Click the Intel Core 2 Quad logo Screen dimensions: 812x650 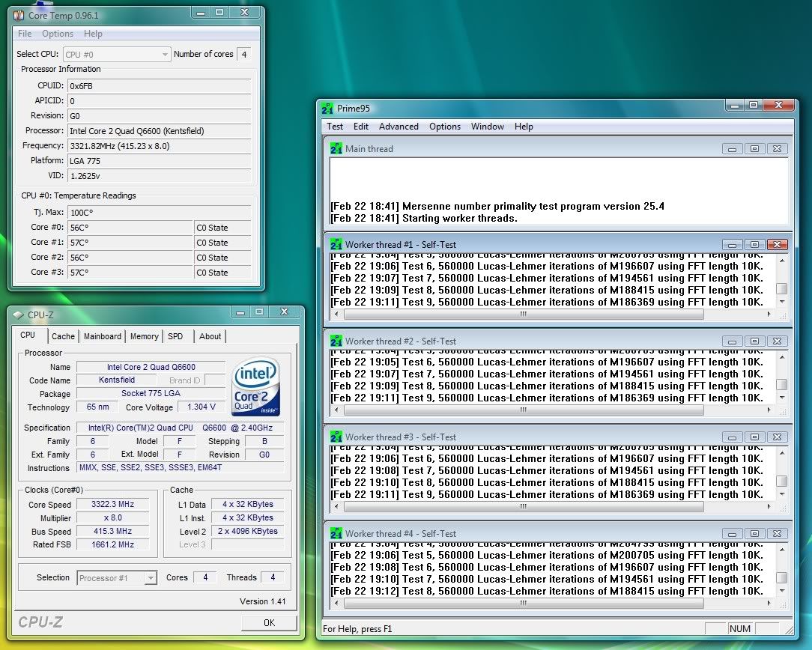(x=255, y=387)
